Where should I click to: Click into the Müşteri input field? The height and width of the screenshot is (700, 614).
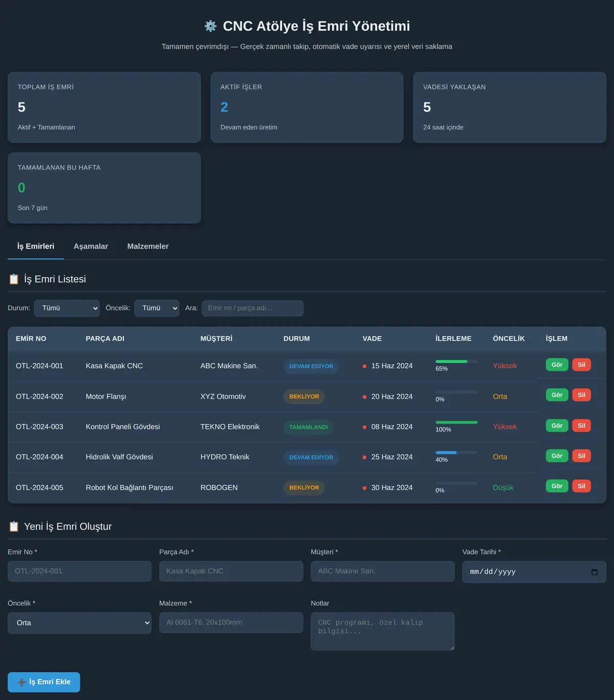click(x=383, y=571)
